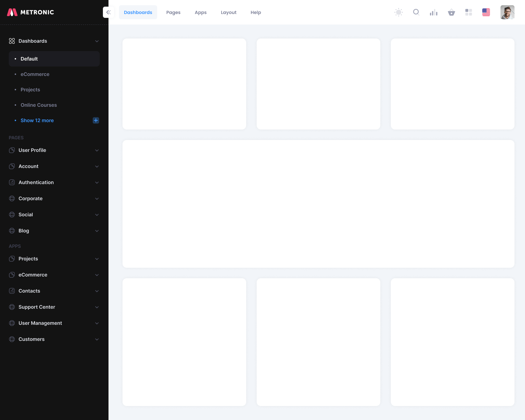Collapse the sidebar with the double-chevron toggle
Viewport: 525px width, 420px height.
click(108, 12)
